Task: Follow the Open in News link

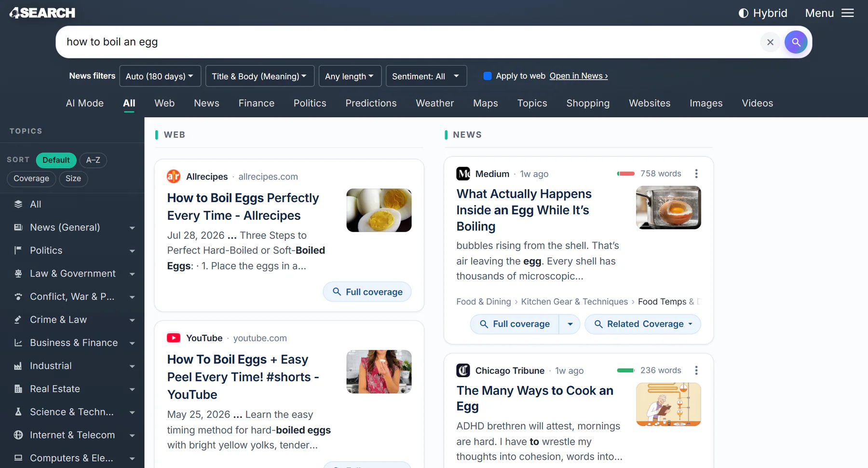Action: tap(579, 76)
